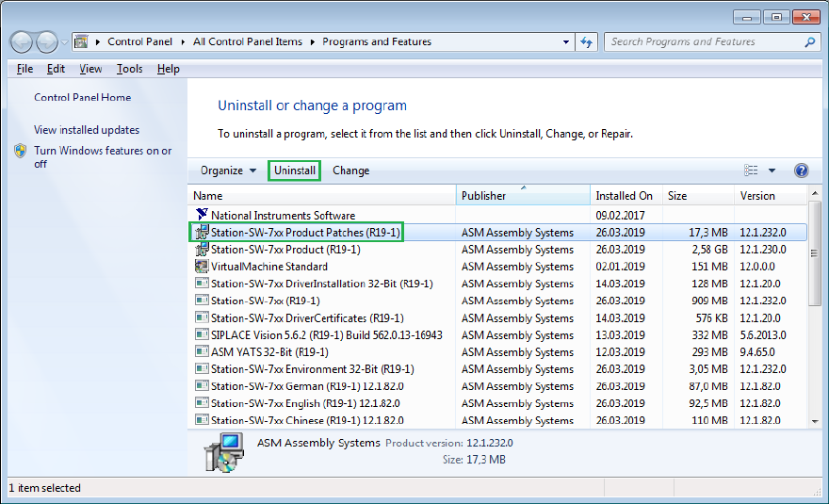Click Station-SW-7xx German row icon
829x504 pixels.
(x=202, y=385)
